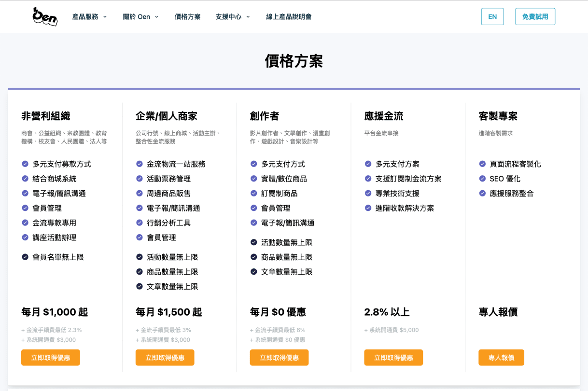Viewport: 588px width, 391px height.
Task: Expand the 支援中心 chevron arrow
Action: 248,16
